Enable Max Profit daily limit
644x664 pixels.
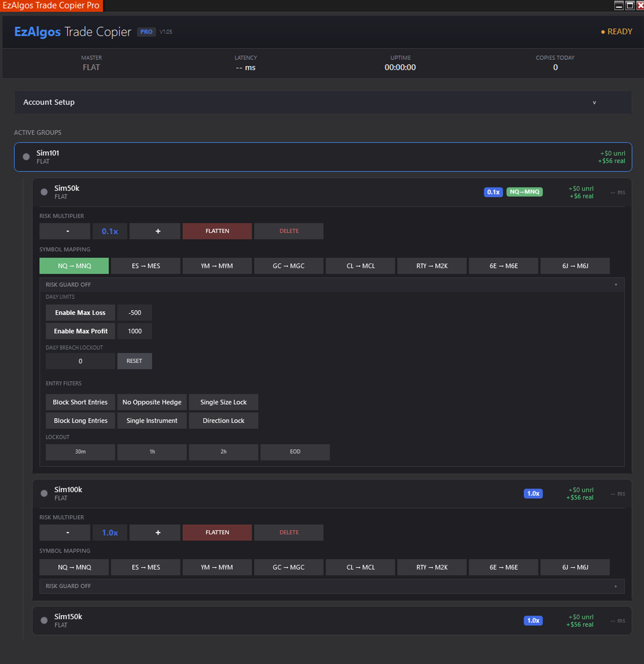tap(80, 331)
